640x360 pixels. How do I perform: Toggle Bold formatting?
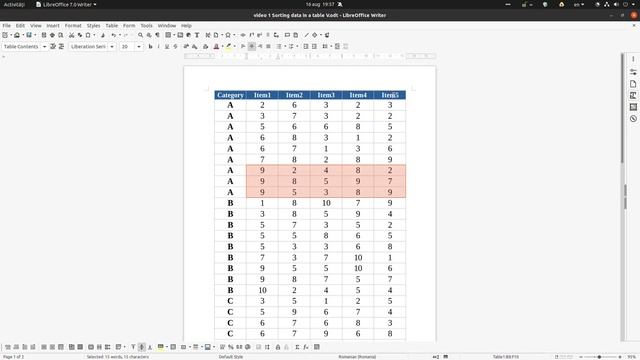pyautogui.click(x=150, y=47)
